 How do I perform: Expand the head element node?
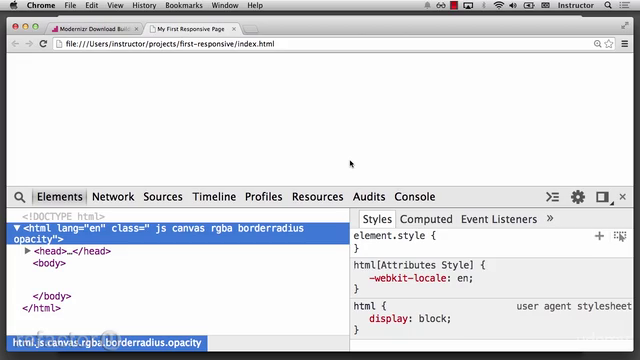point(27,251)
